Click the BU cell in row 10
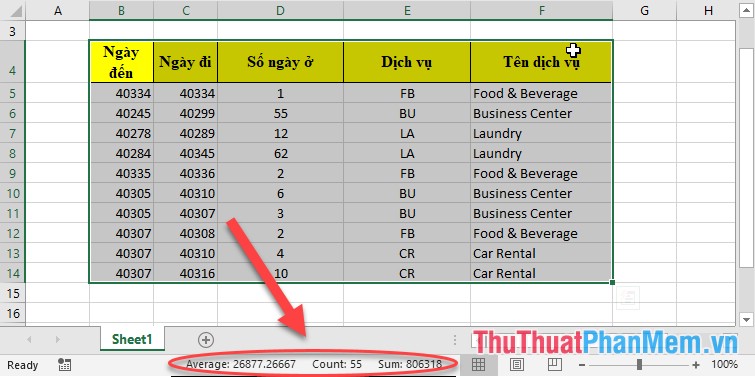 click(x=407, y=193)
